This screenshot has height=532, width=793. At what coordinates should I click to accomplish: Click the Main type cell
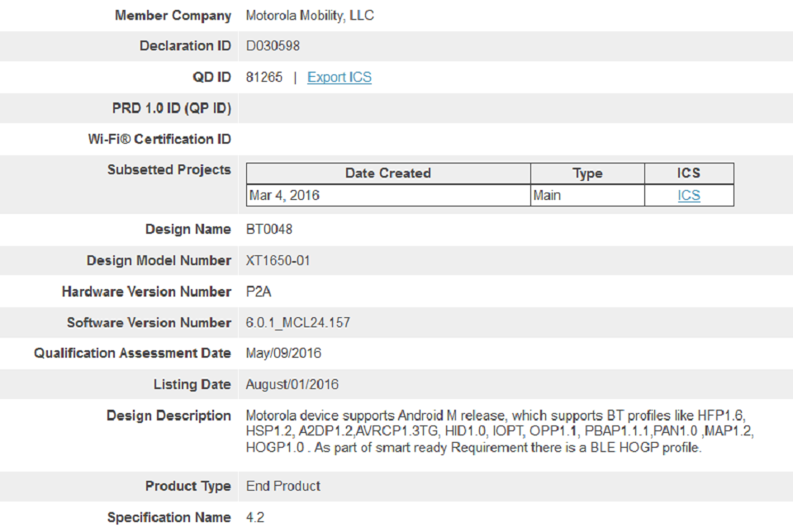(x=547, y=196)
